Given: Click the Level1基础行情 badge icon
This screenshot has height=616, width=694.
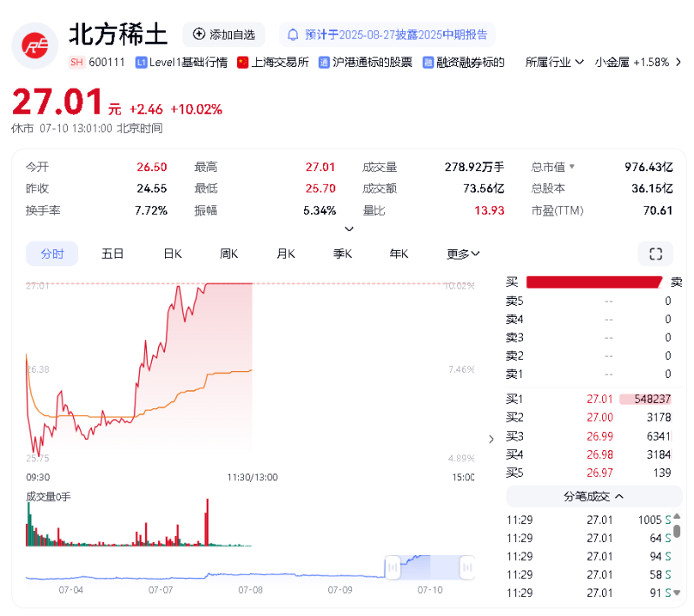Looking at the screenshot, I should pyautogui.click(x=142, y=63).
